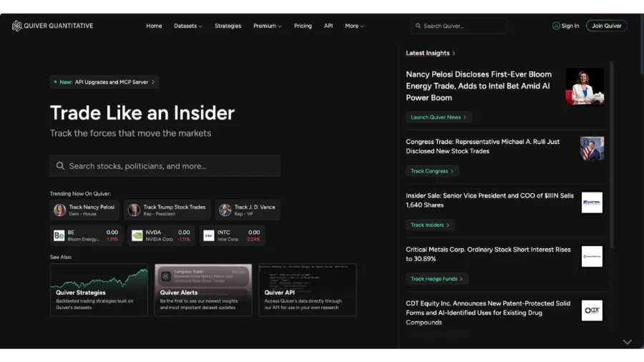The image size is (644, 362).
Task: Go to Home in navigation
Action: [x=154, y=26]
